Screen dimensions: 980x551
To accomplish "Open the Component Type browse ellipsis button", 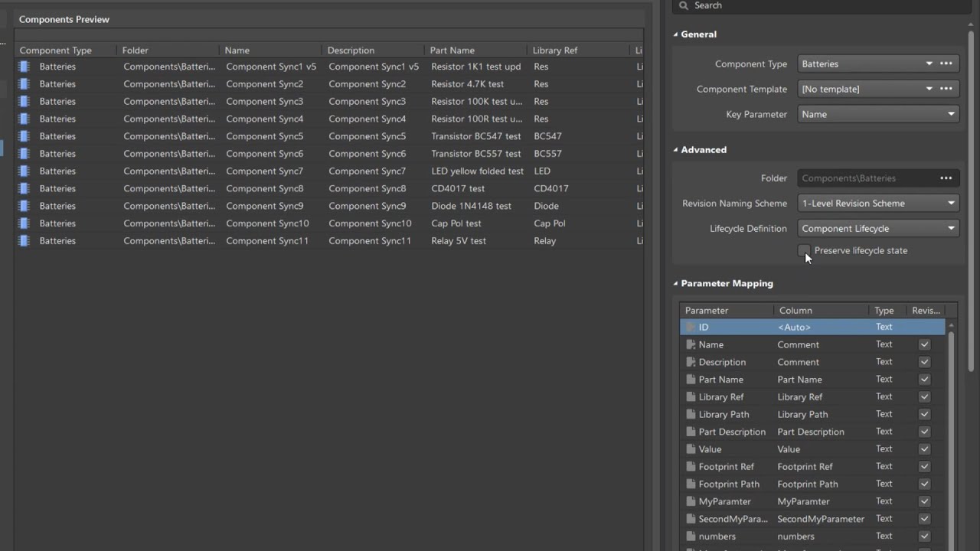I will coord(946,64).
